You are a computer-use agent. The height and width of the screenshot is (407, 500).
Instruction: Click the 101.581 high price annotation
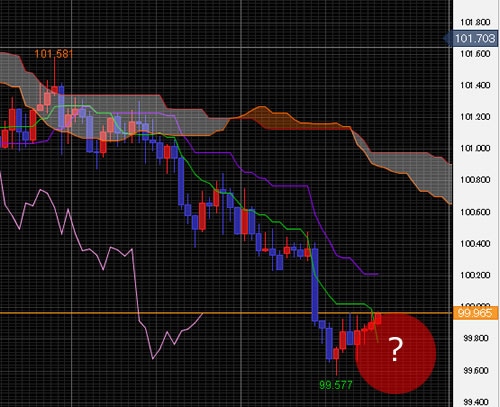(x=54, y=54)
